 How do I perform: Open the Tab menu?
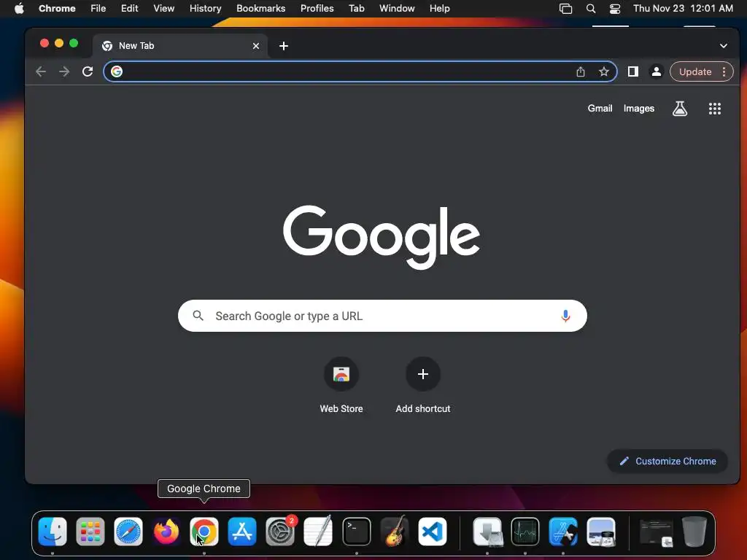(356, 8)
